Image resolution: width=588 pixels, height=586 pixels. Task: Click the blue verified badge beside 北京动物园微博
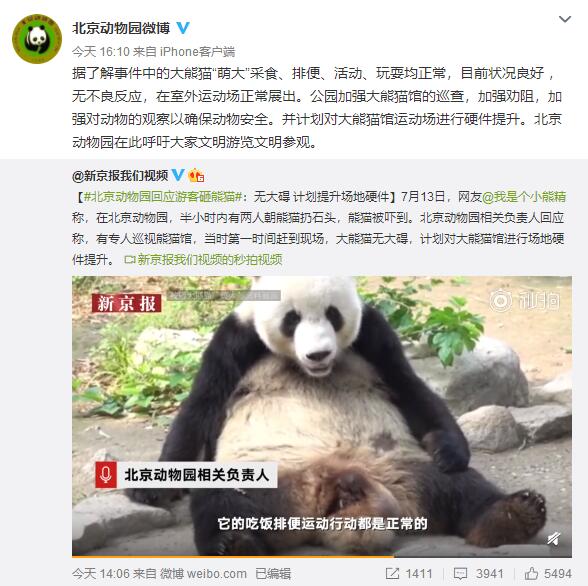coord(183,28)
